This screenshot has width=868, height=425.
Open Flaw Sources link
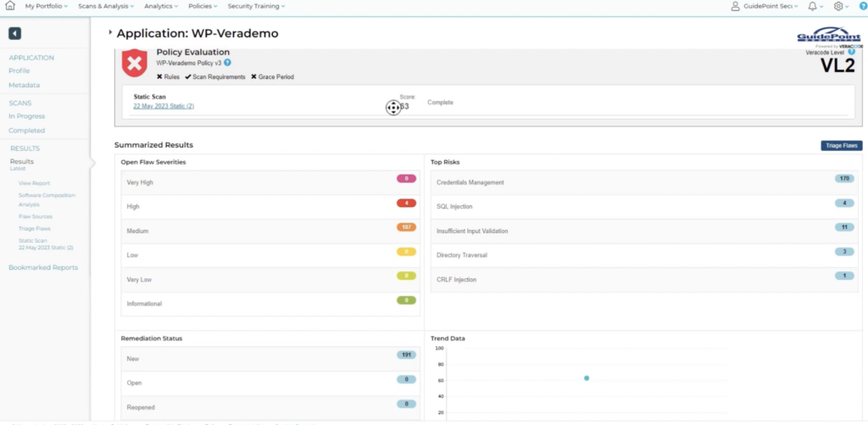point(36,216)
